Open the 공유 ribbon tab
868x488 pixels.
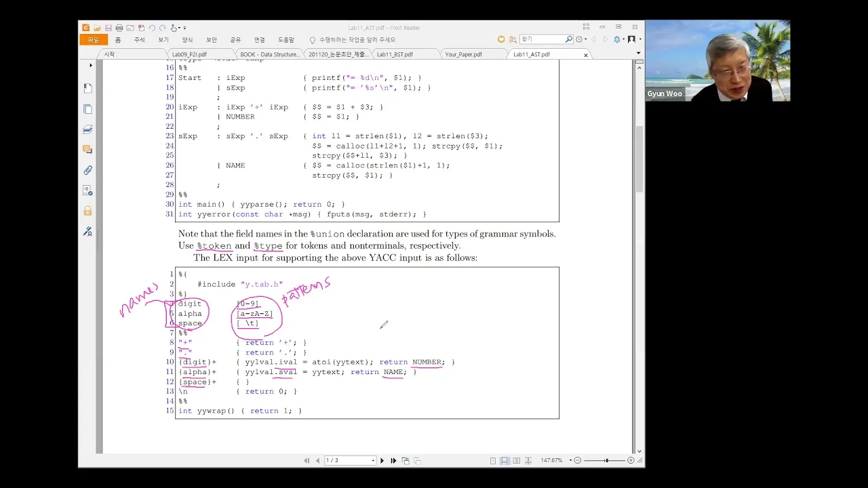tap(235, 40)
